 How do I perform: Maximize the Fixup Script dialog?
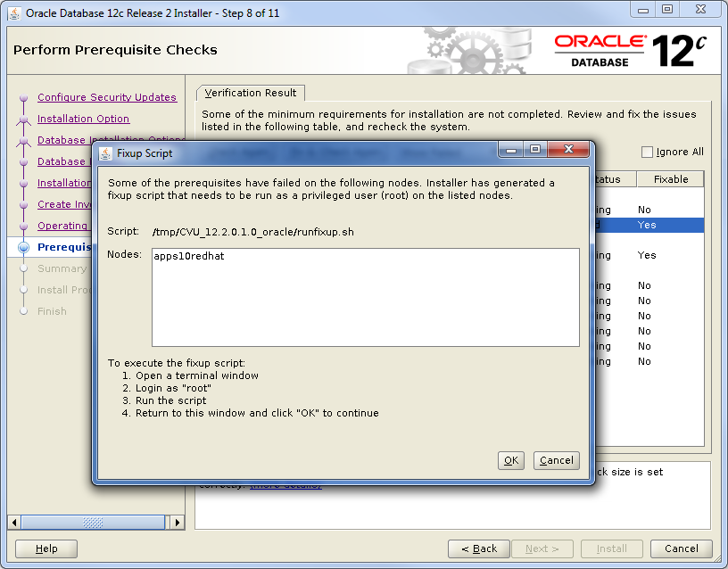535,150
